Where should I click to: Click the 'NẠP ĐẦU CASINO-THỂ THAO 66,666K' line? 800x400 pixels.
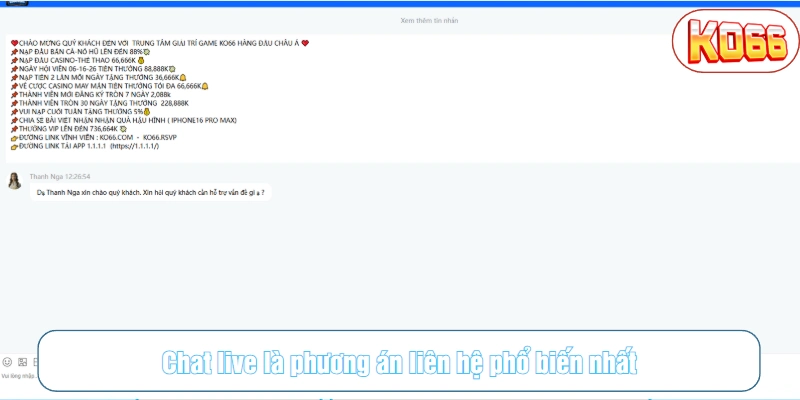pyautogui.click(x=78, y=60)
